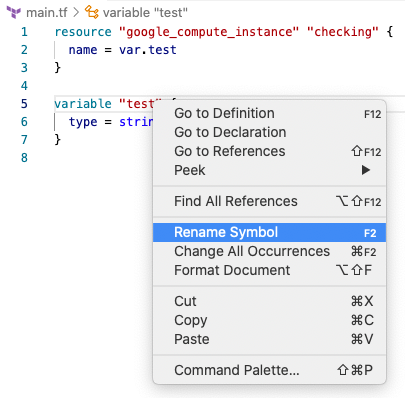Select Change All Occurrences
This screenshot has height=398, width=405.
269,251
